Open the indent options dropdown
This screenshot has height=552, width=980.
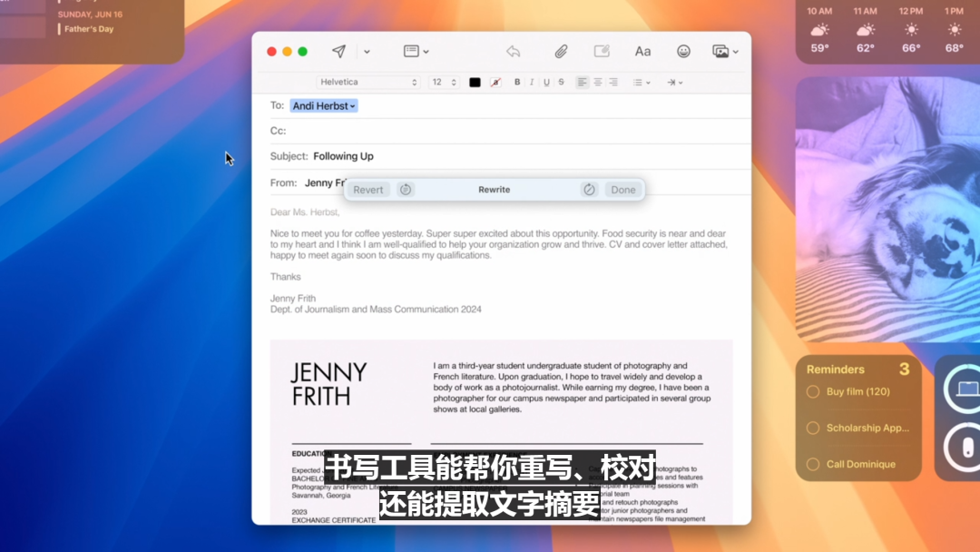(x=674, y=83)
